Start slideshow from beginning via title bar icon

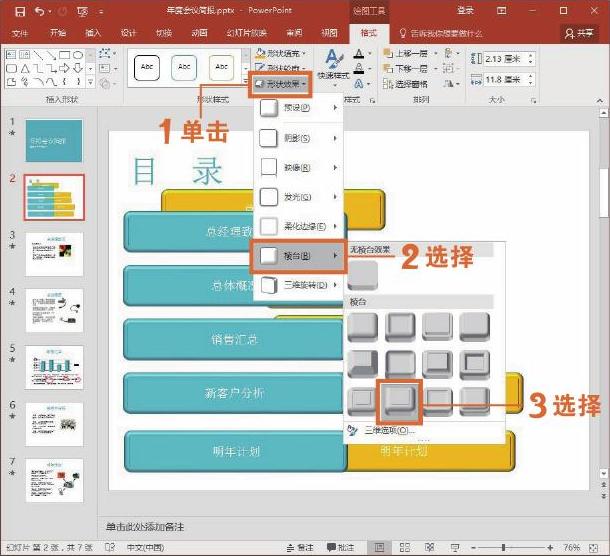(82, 12)
